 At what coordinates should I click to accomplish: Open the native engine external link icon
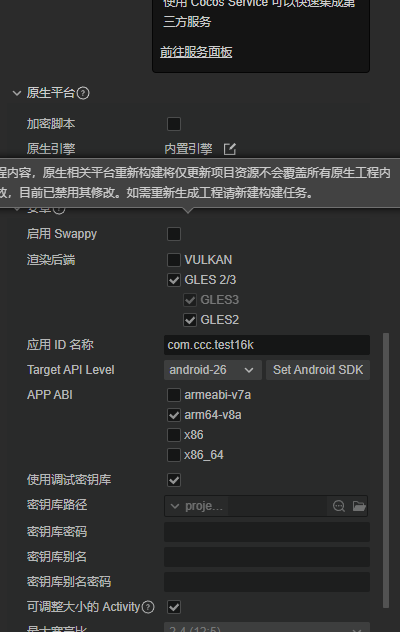click(230, 149)
